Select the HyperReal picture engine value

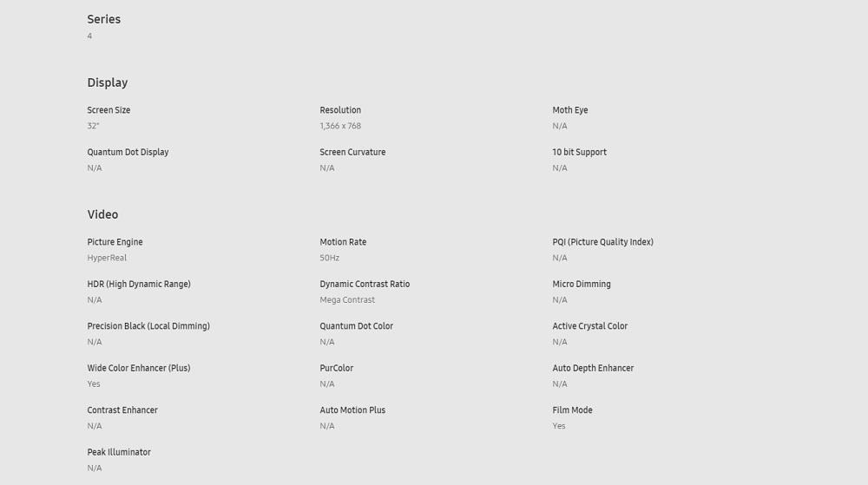[107, 258]
